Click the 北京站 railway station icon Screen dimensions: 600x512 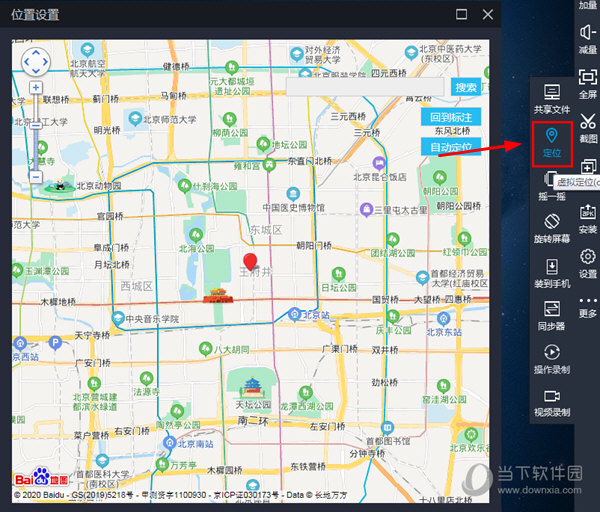click(x=294, y=315)
